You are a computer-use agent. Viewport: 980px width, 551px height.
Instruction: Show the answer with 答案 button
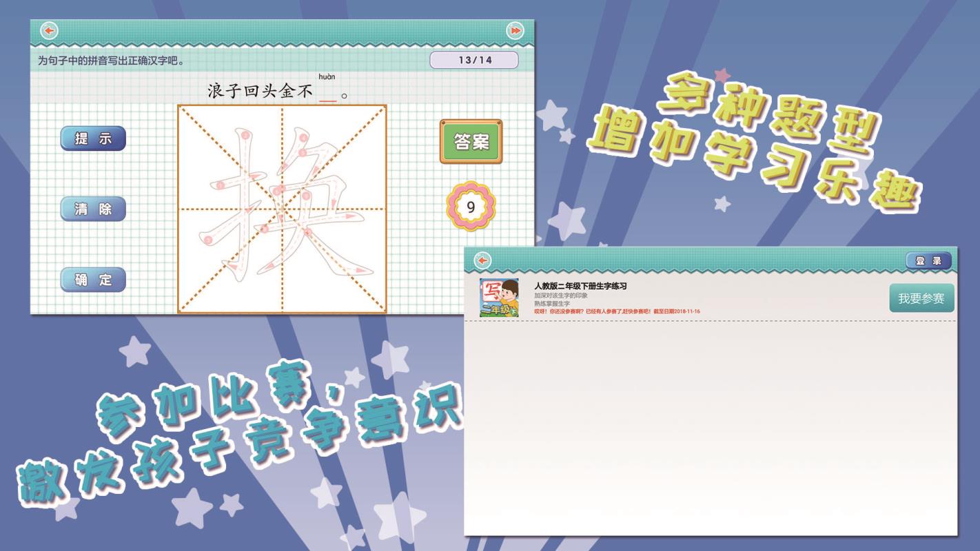[x=471, y=142]
